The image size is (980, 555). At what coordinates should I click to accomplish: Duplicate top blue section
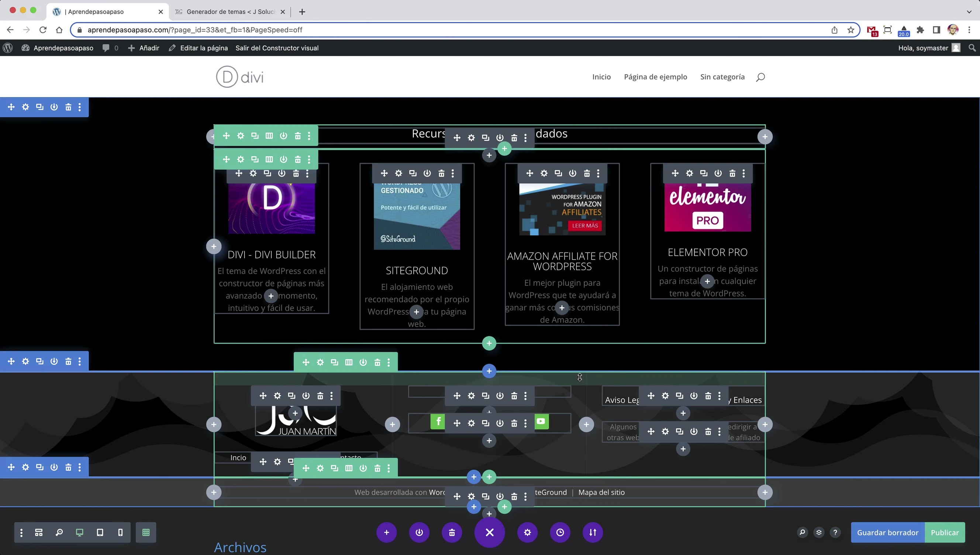click(39, 107)
